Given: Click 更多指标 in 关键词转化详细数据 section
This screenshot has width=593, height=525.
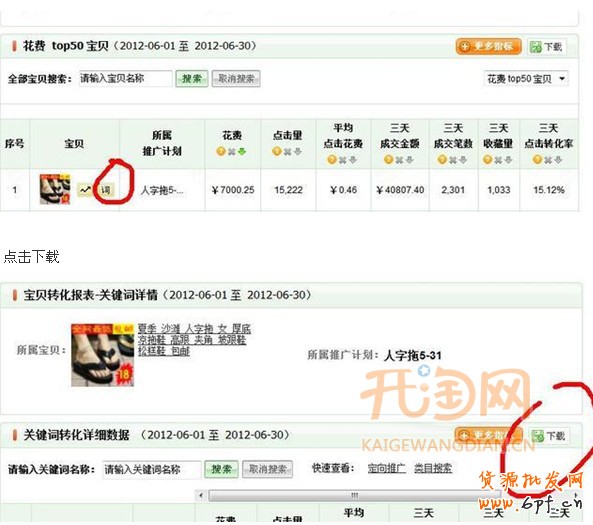Looking at the screenshot, I should 488,435.
